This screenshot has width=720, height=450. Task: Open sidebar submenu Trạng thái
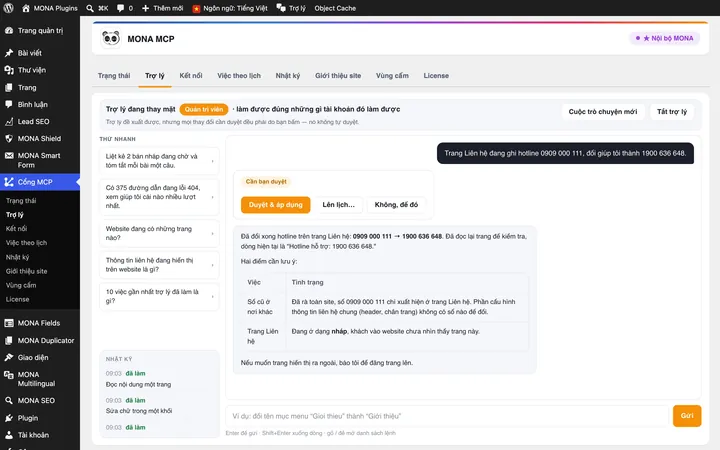click(x=21, y=201)
